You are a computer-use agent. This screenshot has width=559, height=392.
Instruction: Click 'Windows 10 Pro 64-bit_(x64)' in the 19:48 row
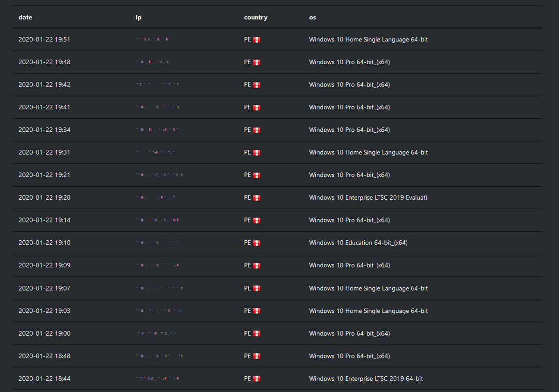point(349,62)
